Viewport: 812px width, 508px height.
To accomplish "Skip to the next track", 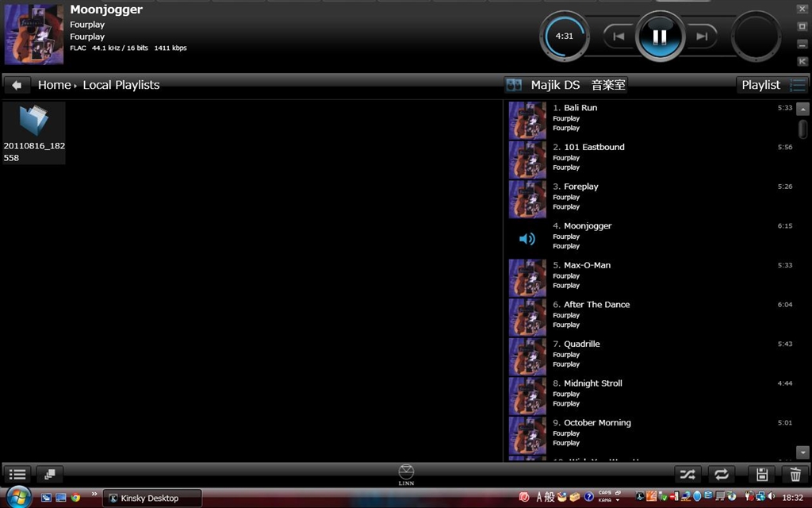I will [x=702, y=37].
